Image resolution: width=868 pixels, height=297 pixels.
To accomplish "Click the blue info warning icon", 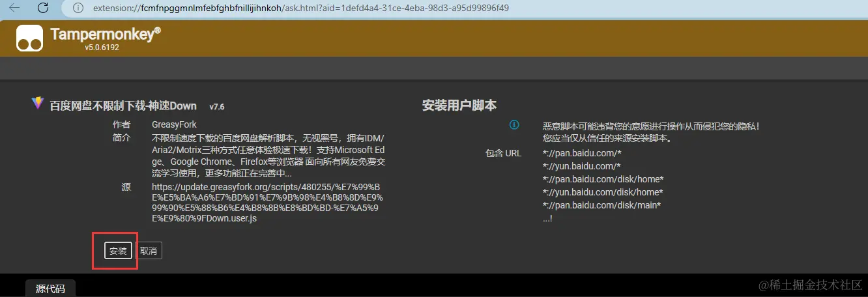I will 514,124.
